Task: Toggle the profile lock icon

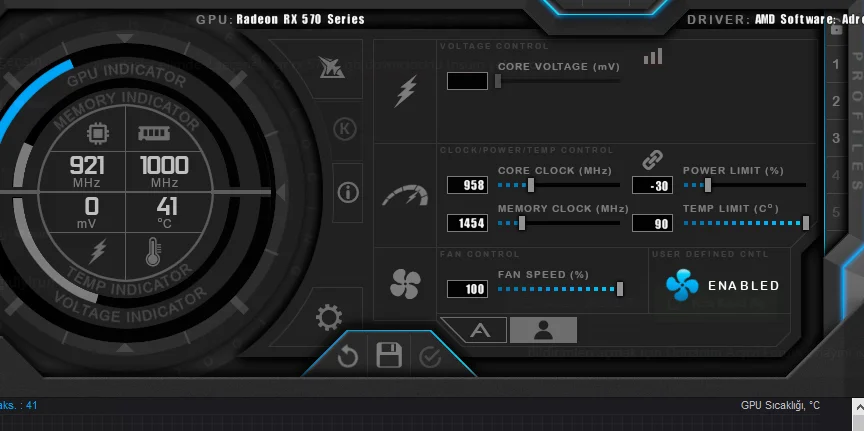Action: (836, 29)
